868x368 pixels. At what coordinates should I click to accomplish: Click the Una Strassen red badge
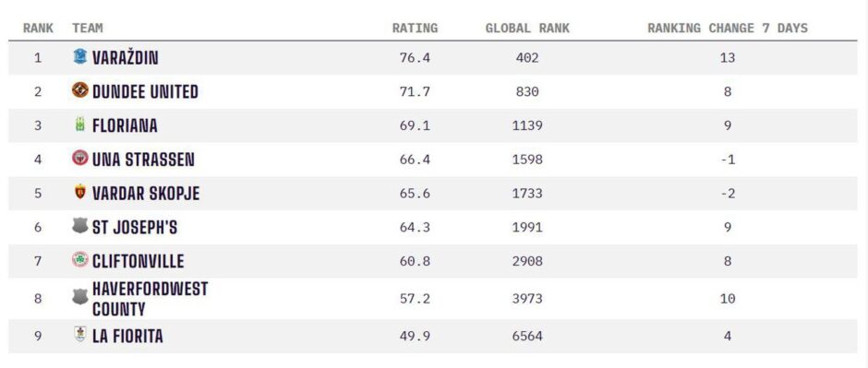click(x=80, y=158)
